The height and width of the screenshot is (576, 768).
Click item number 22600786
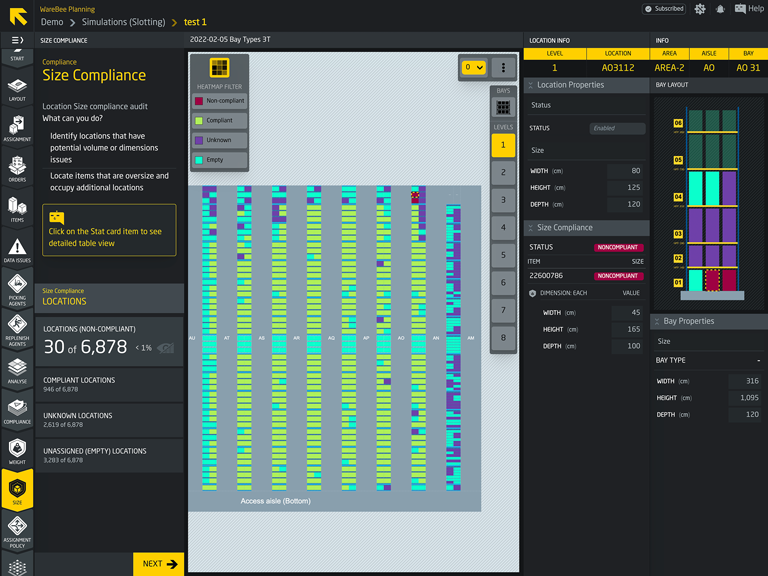[x=546, y=276]
